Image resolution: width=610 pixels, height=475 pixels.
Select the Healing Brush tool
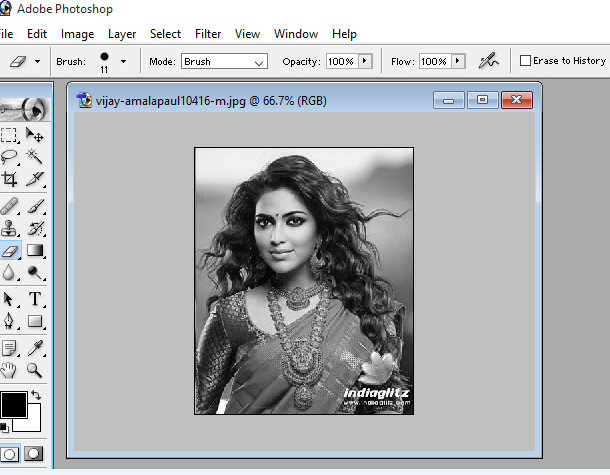[x=9, y=206]
